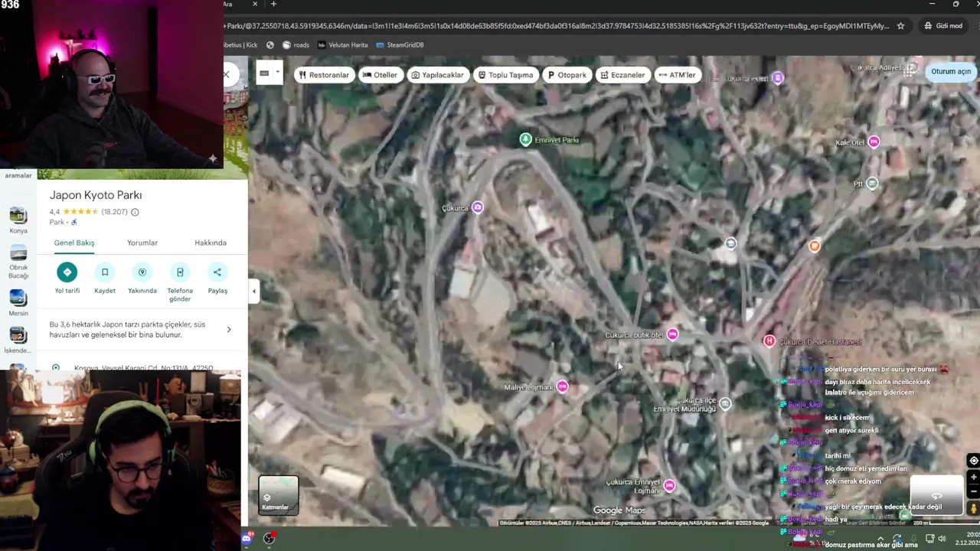Viewport: 980px width, 551px height.
Task: Click the Oturum açın sign-in button
Action: coord(950,71)
